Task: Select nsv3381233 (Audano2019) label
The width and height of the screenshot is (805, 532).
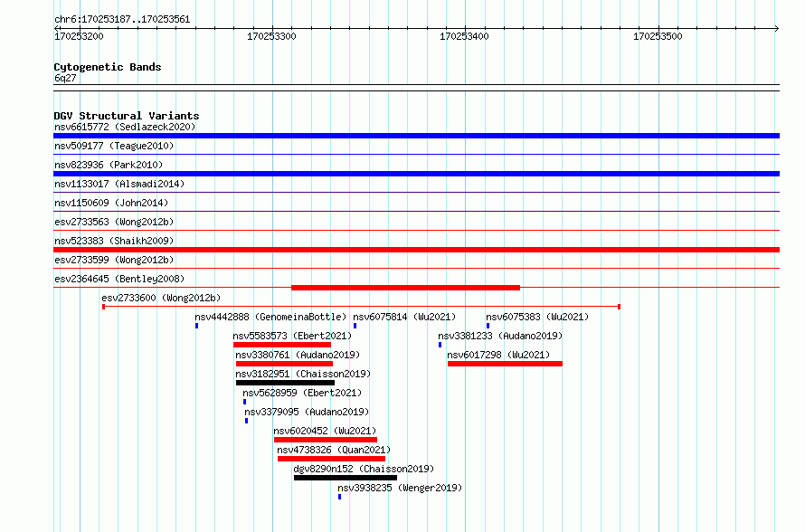Action: pyautogui.click(x=500, y=336)
